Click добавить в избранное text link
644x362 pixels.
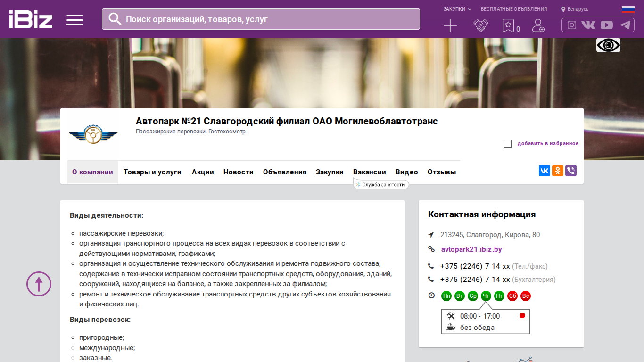pos(548,143)
